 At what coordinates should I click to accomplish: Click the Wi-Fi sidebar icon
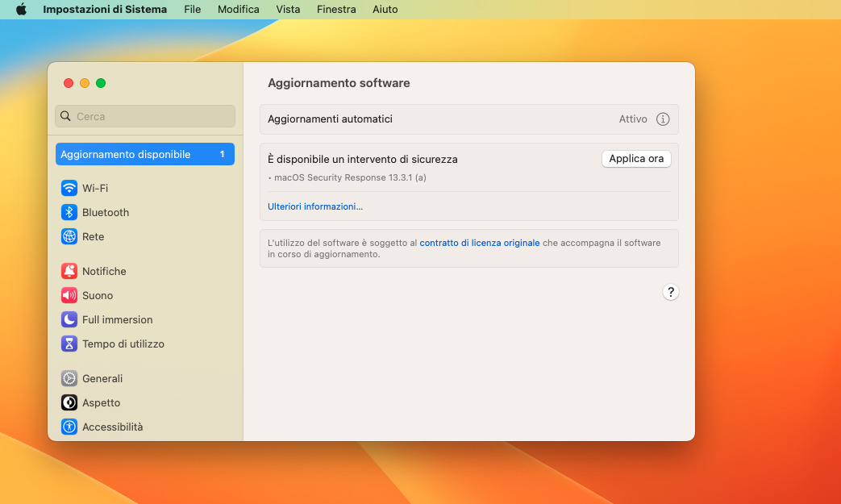coord(69,188)
